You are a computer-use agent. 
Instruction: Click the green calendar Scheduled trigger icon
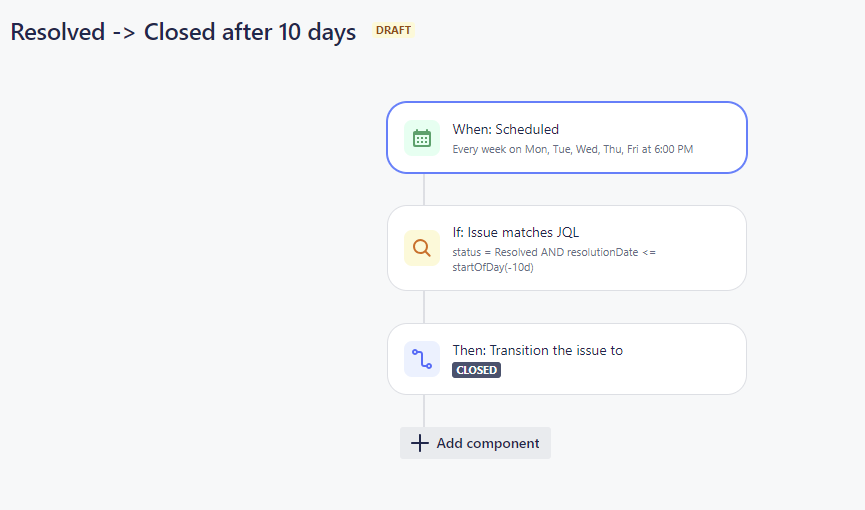point(421,138)
